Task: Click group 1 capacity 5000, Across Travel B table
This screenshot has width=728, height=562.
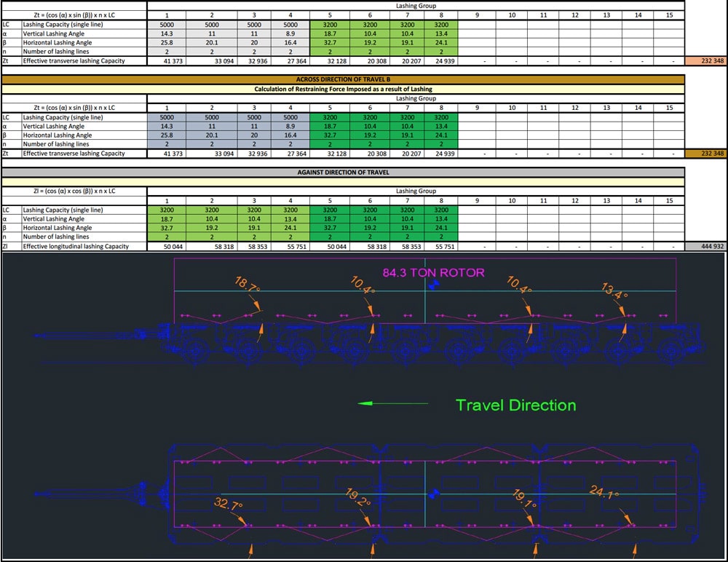Action: click(x=167, y=117)
